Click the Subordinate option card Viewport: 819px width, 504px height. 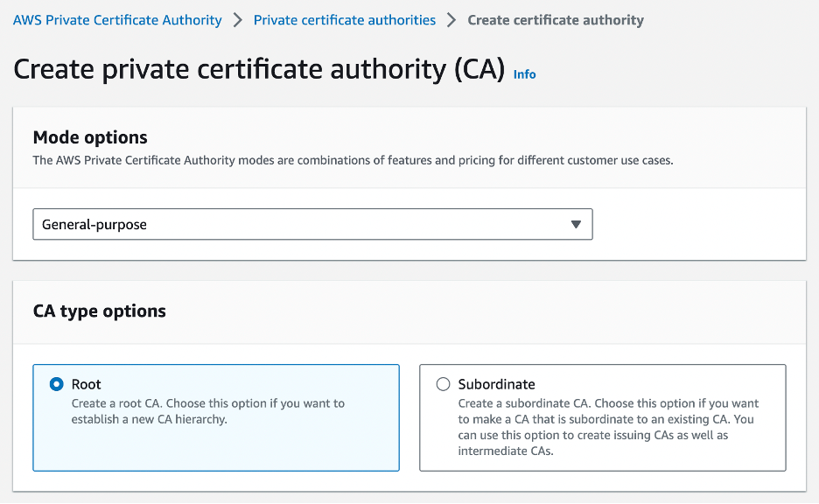click(x=602, y=417)
